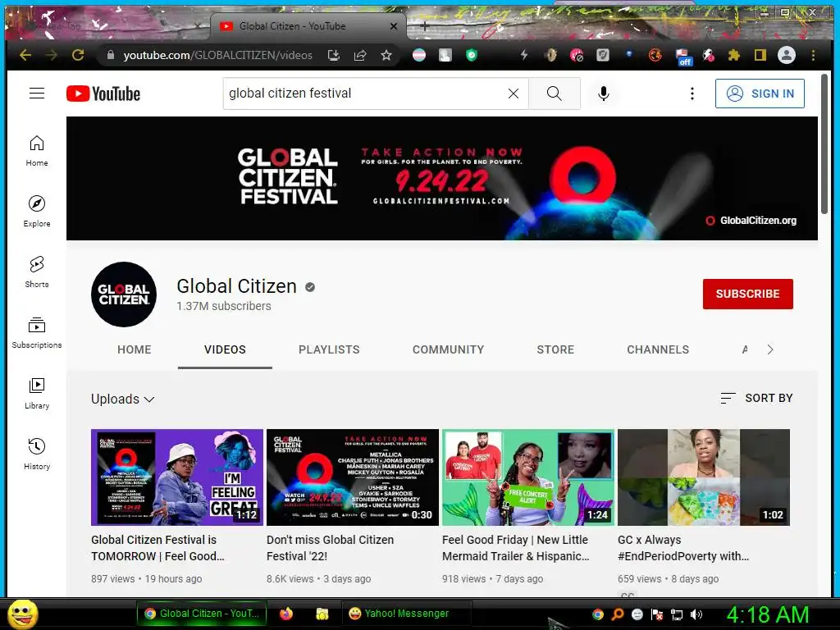840x630 pixels.
Task: Click the green shield extension icon
Action: [x=472, y=55]
